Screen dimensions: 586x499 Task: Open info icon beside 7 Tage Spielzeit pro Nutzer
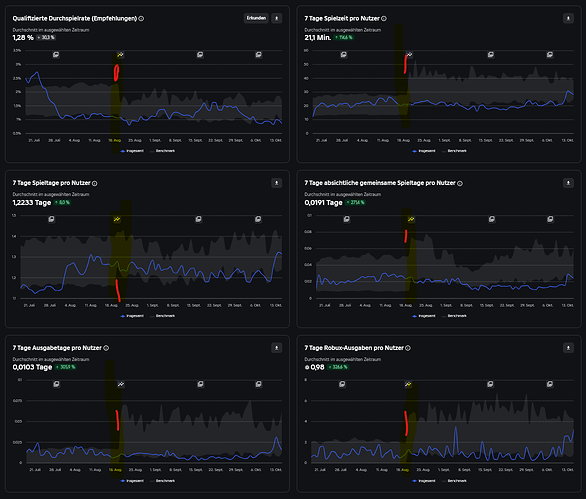pos(384,18)
